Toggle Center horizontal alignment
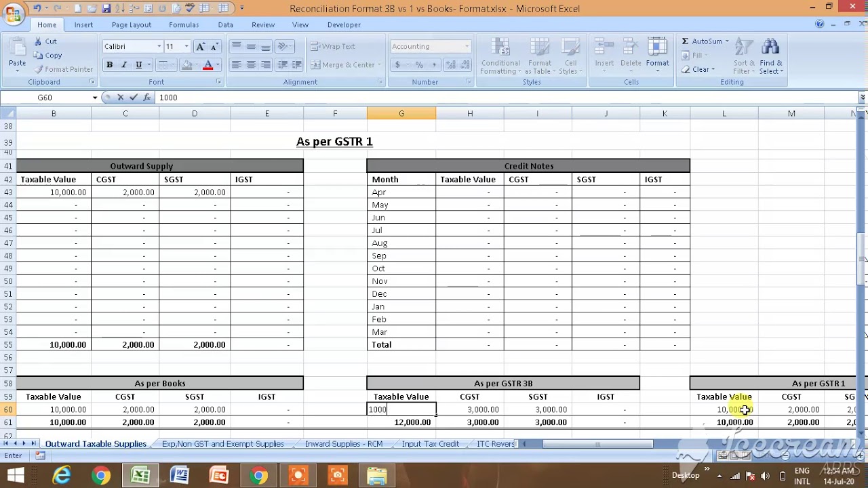868x488 pixels. tap(251, 65)
